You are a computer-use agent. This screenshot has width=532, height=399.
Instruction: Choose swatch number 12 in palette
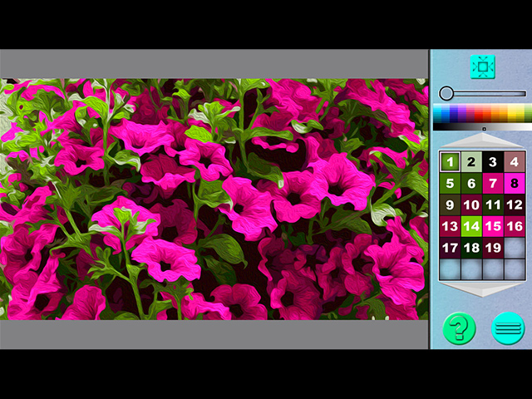pyautogui.click(x=515, y=204)
